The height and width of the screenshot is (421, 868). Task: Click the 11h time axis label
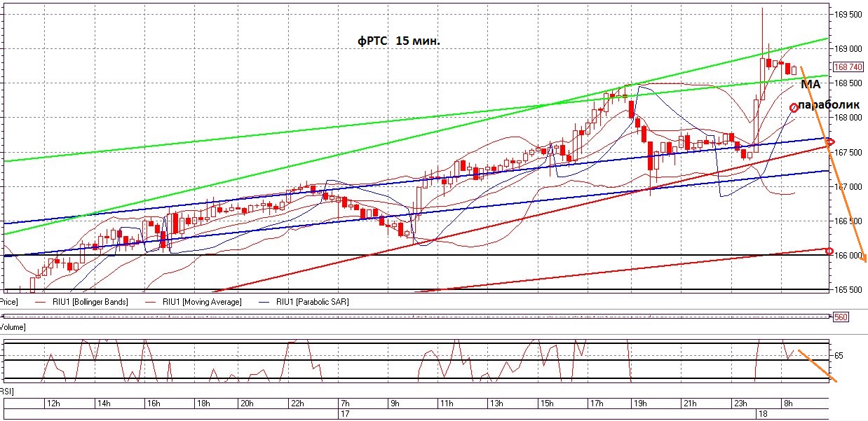coord(447,403)
